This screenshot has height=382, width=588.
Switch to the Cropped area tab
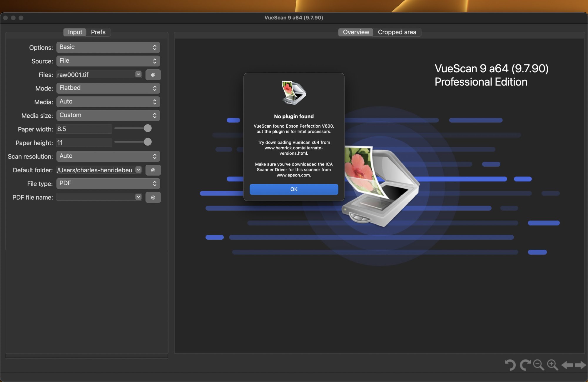coord(397,32)
